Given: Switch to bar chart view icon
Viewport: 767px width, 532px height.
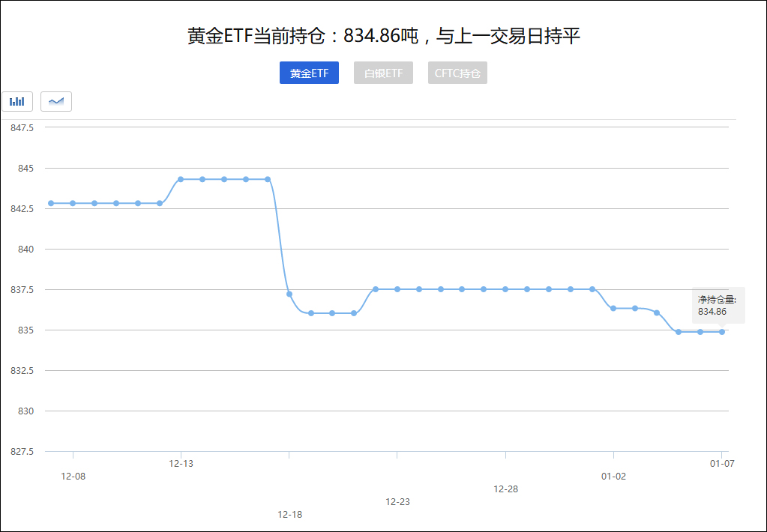Looking at the screenshot, I should (x=17, y=101).
